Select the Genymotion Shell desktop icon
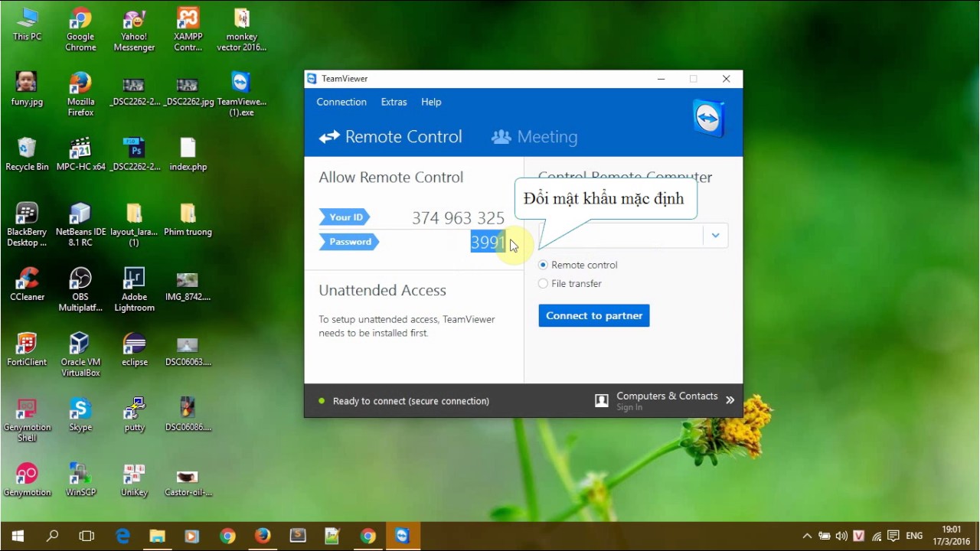This screenshot has width=980, height=551. point(27,420)
